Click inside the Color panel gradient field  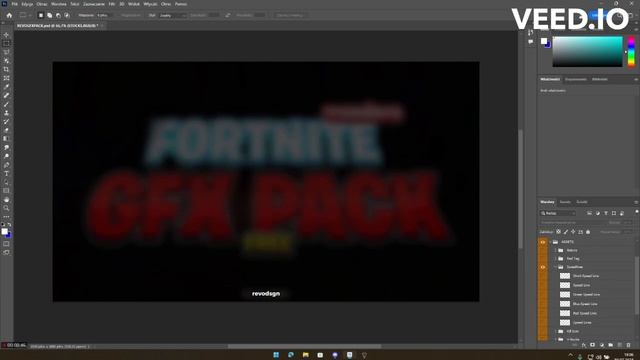[587, 51]
